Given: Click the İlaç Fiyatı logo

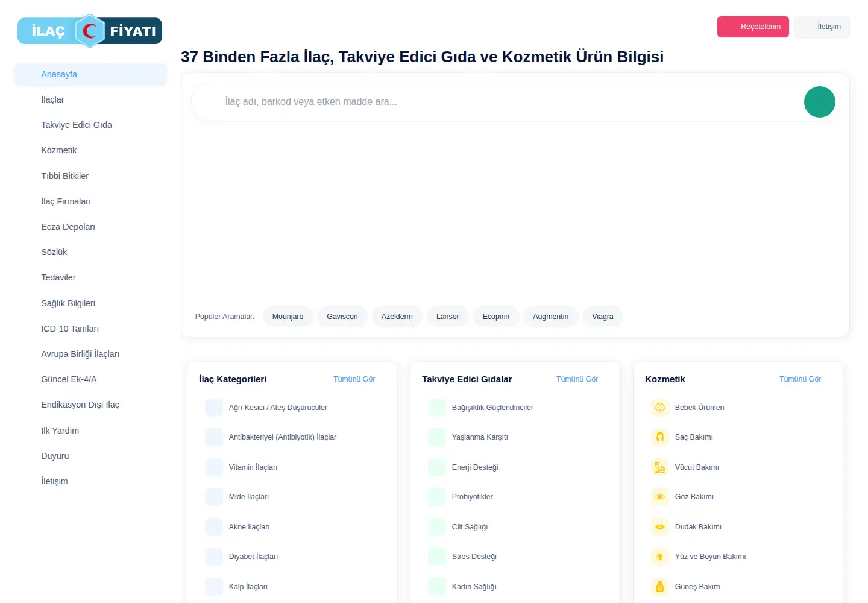Looking at the screenshot, I should coord(90,31).
